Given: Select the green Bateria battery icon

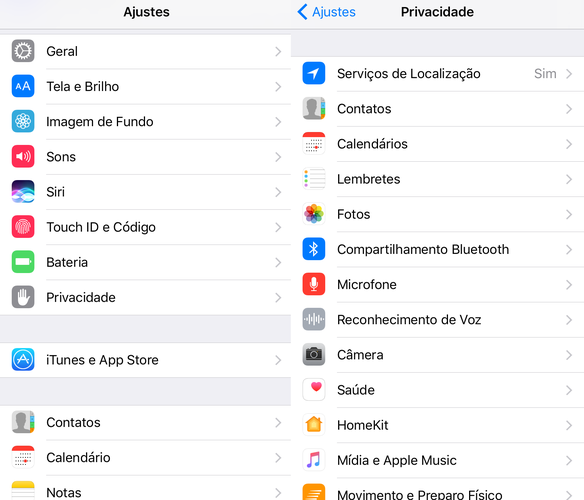Looking at the screenshot, I should click(x=23, y=262).
